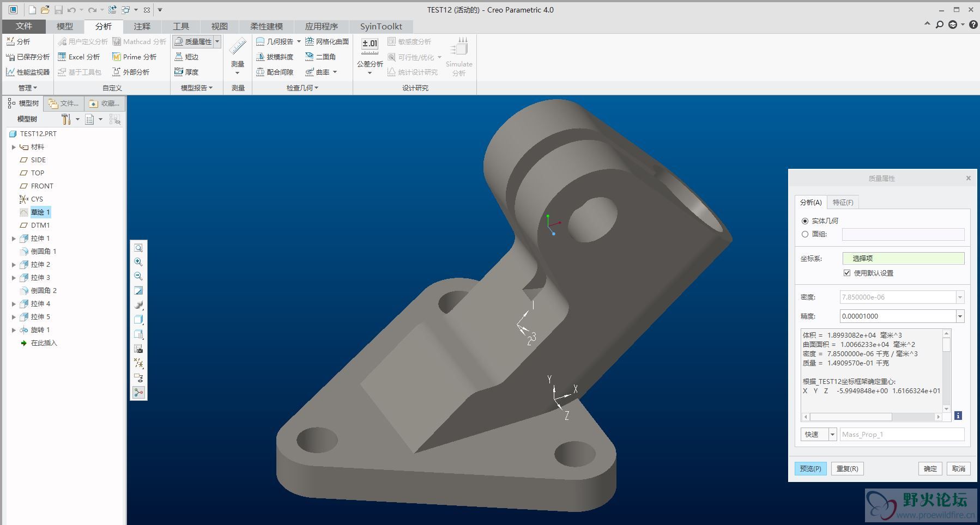Click 预览(P) preview button
Viewport: 980px width, 525px height.
coord(810,468)
